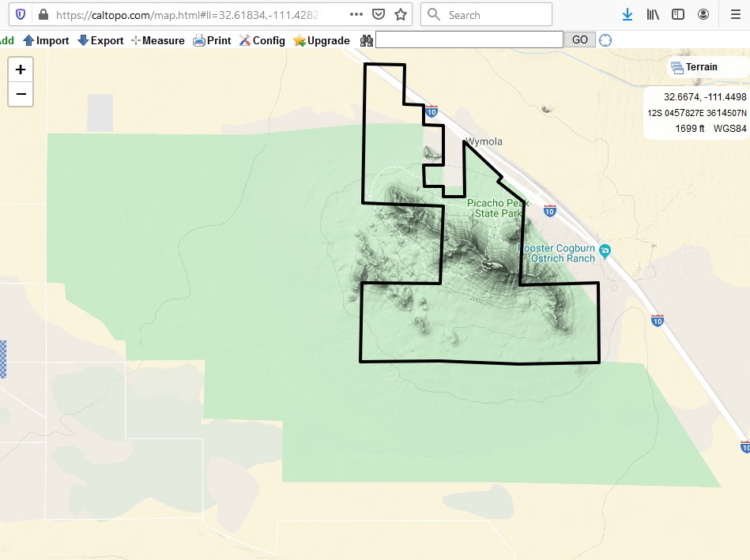Open the Import menu
Viewport: 750px width, 560px height.
click(46, 40)
